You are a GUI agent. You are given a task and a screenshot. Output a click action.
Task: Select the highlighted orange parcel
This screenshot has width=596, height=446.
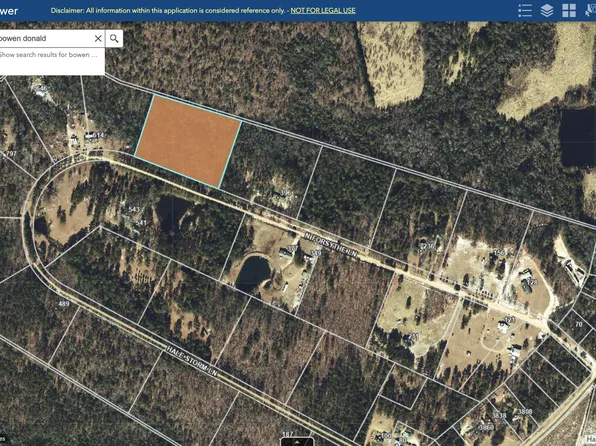[188, 141]
